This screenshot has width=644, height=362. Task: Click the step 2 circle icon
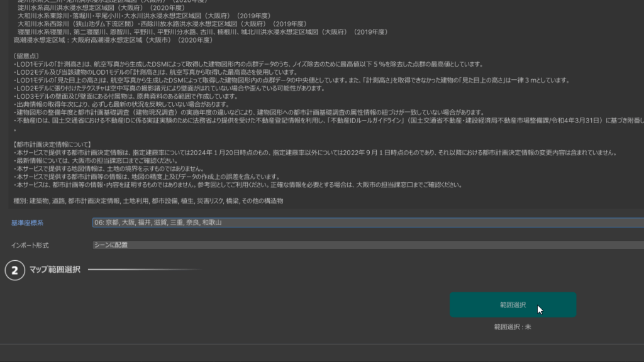(x=14, y=270)
